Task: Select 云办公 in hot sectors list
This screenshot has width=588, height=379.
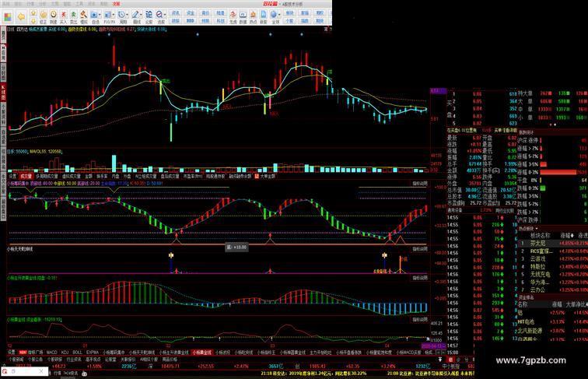Action: pos(537,290)
